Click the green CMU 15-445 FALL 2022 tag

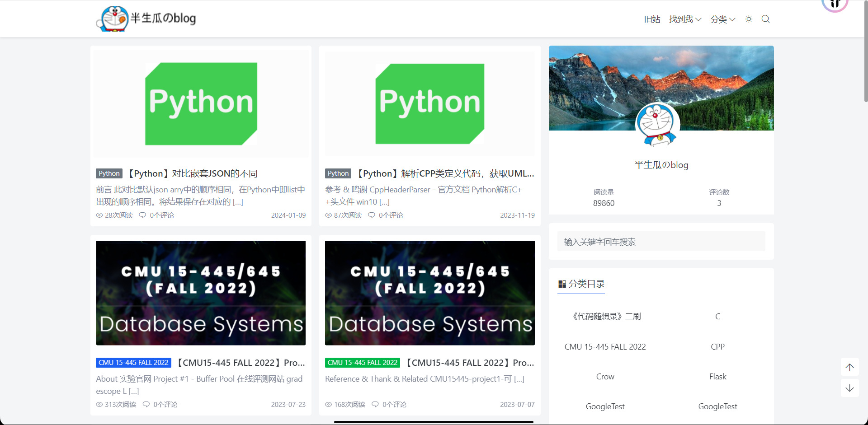pos(363,363)
